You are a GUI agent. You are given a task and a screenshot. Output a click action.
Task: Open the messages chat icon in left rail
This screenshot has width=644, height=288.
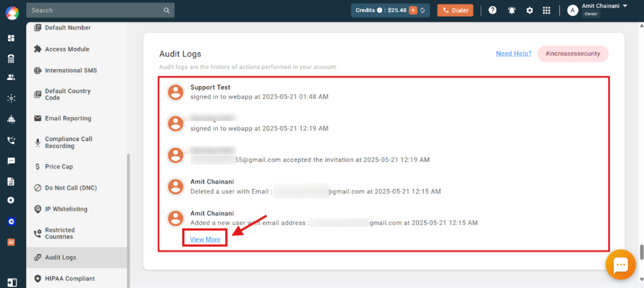[11, 161]
